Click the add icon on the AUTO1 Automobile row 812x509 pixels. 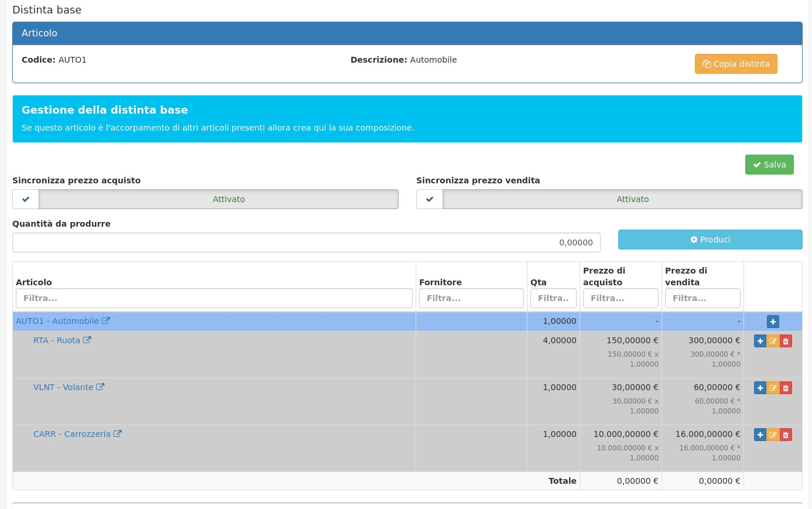pyautogui.click(x=773, y=322)
